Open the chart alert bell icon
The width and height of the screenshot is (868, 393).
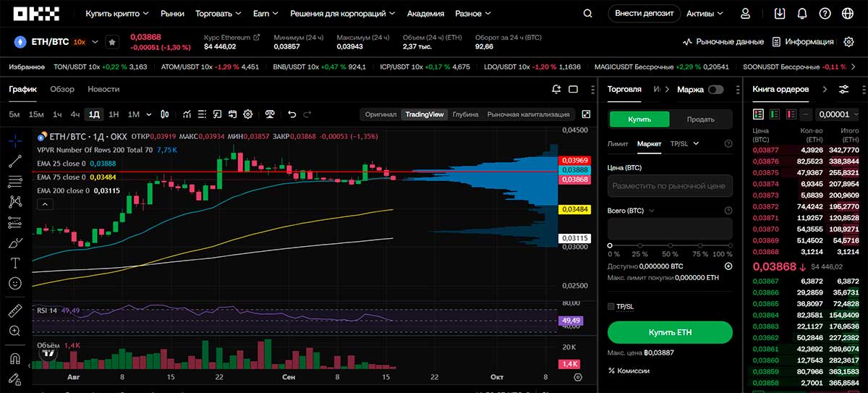pos(556,89)
